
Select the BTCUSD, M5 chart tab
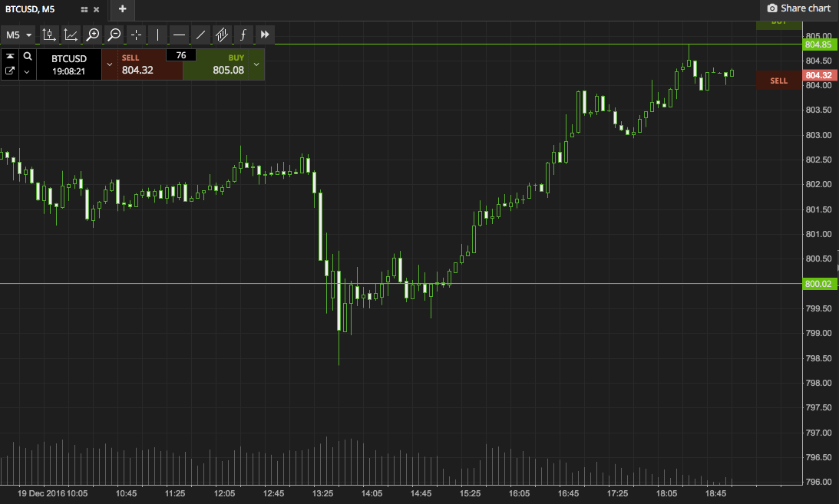point(30,9)
